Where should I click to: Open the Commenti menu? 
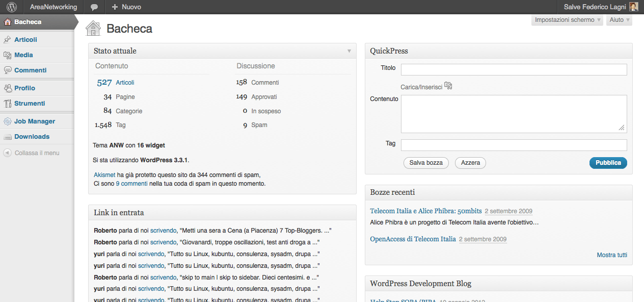pyautogui.click(x=37, y=70)
